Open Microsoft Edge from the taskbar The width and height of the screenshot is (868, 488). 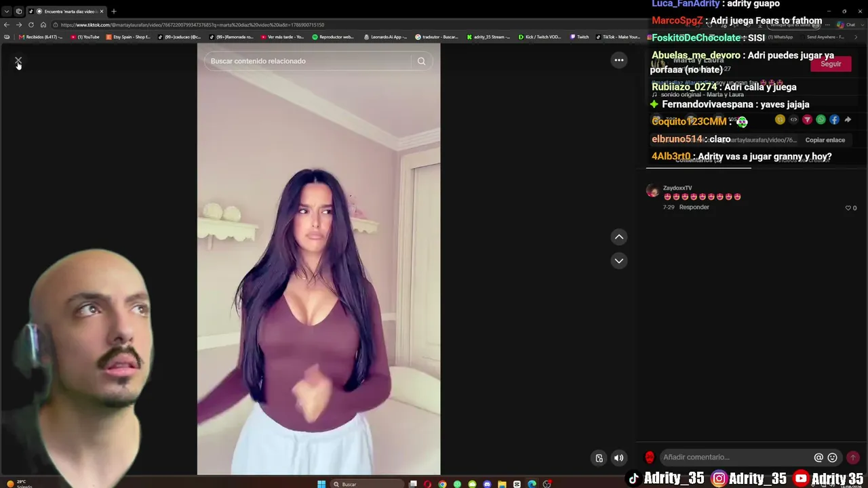532,484
